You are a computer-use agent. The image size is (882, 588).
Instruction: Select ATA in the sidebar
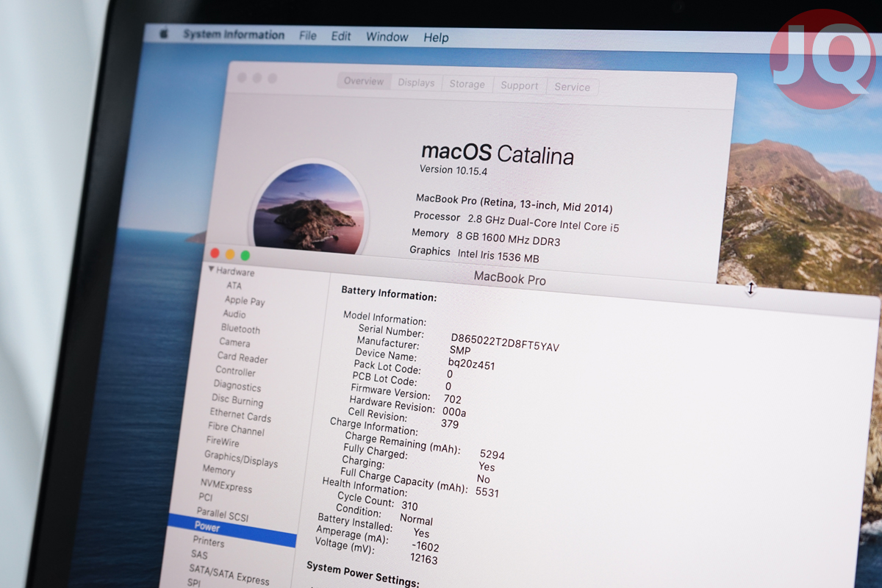pos(234,286)
